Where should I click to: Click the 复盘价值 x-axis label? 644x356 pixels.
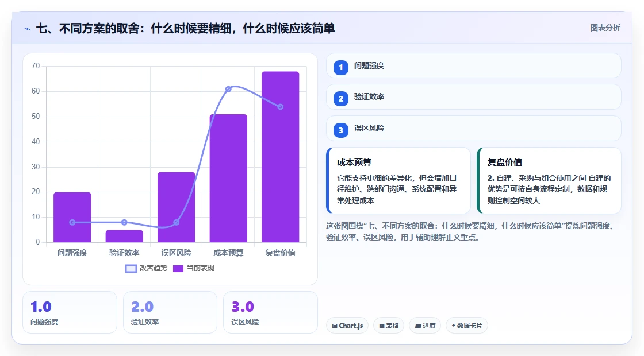click(x=281, y=253)
